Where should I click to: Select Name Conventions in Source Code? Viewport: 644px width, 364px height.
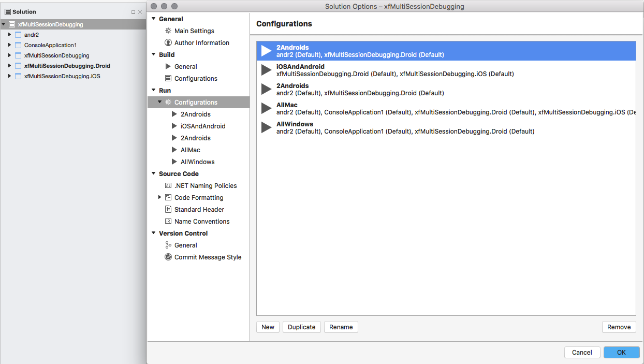(201, 222)
